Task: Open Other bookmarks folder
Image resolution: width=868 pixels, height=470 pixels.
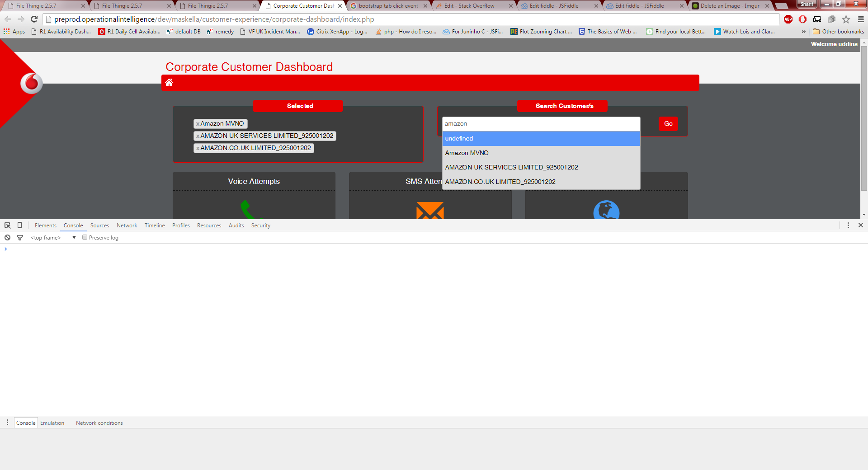Action: coord(838,32)
